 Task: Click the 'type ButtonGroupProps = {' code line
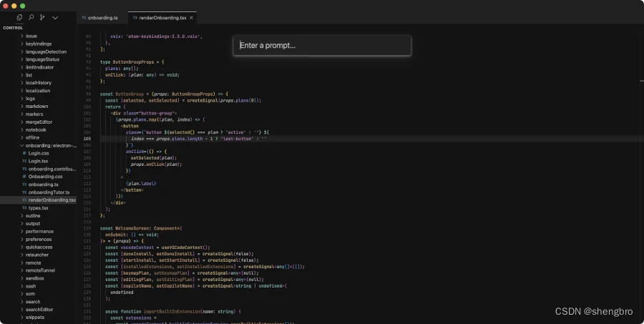click(x=132, y=62)
